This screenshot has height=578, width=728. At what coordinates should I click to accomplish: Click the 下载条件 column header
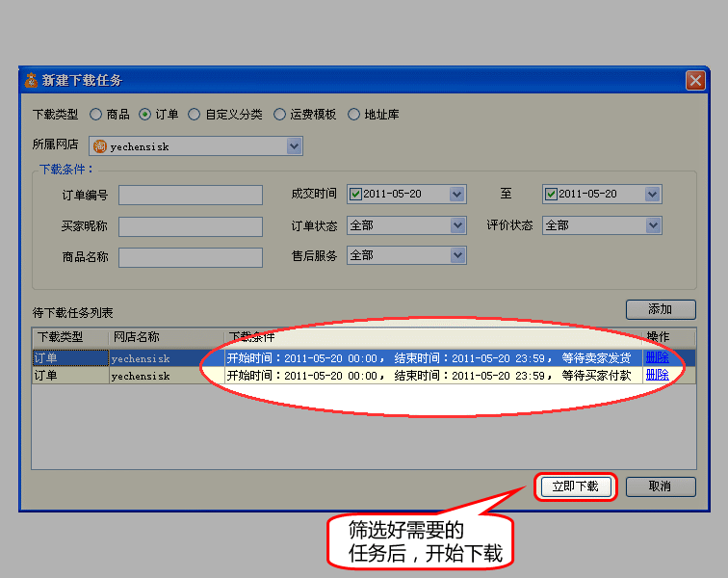(x=433, y=337)
